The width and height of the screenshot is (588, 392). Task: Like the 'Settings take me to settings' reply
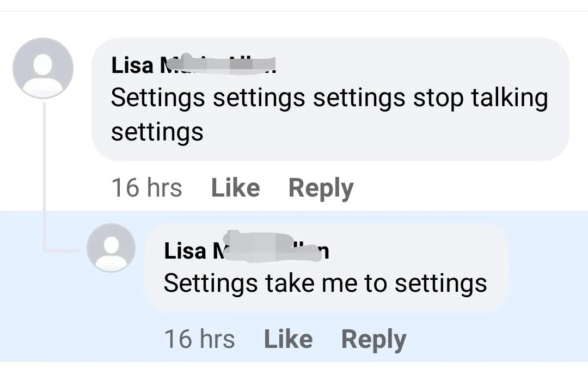click(288, 338)
